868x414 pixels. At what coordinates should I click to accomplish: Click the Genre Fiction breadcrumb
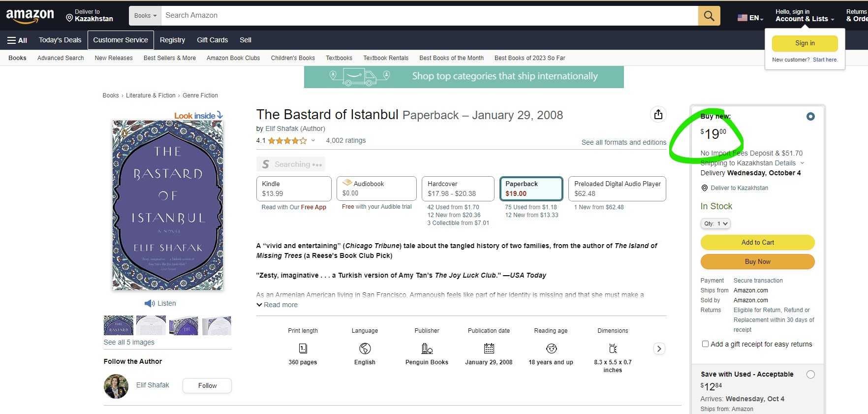pos(200,96)
